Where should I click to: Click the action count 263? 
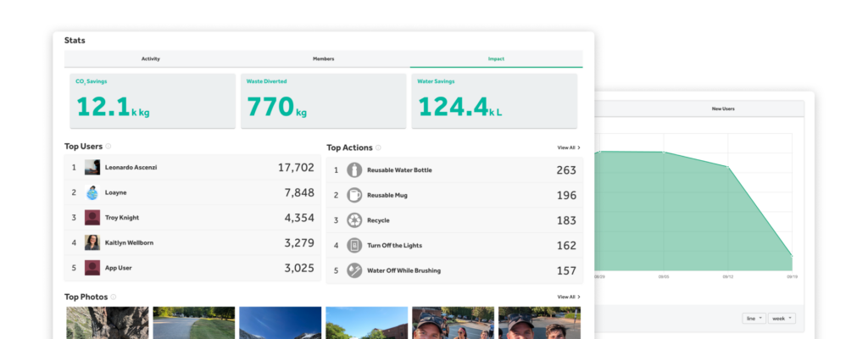(x=566, y=170)
